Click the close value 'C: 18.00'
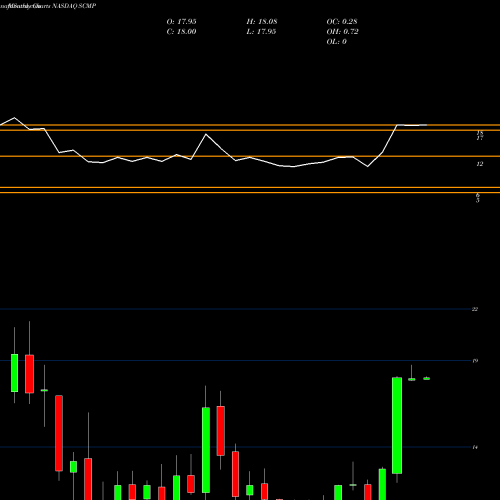 coord(181,32)
